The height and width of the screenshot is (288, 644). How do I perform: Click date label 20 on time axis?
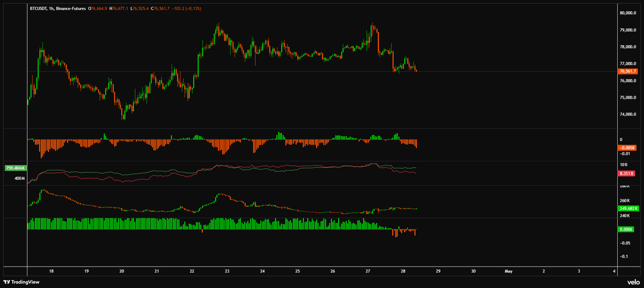click(x=121, y=271)
